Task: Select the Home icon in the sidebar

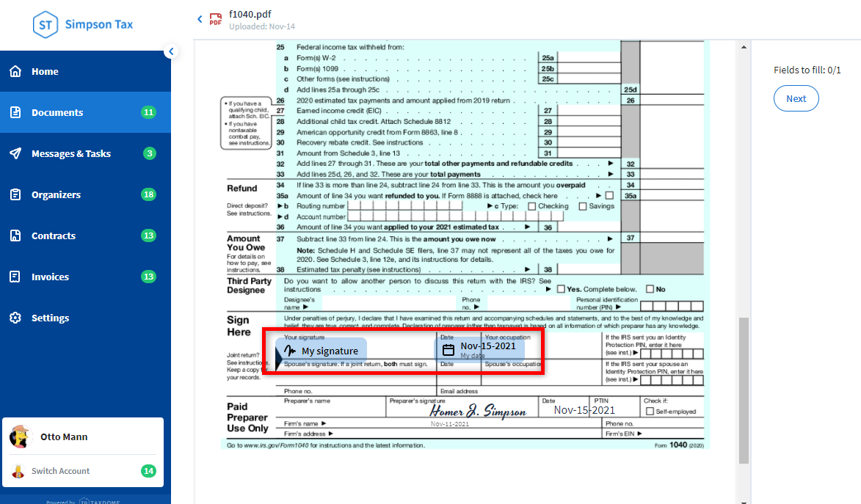Action: point(15,71)
